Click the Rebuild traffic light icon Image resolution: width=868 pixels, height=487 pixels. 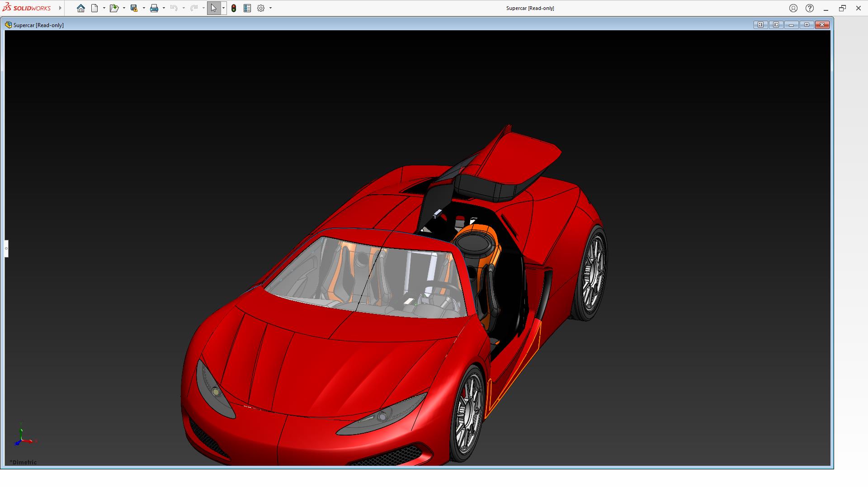click(234, 8)
